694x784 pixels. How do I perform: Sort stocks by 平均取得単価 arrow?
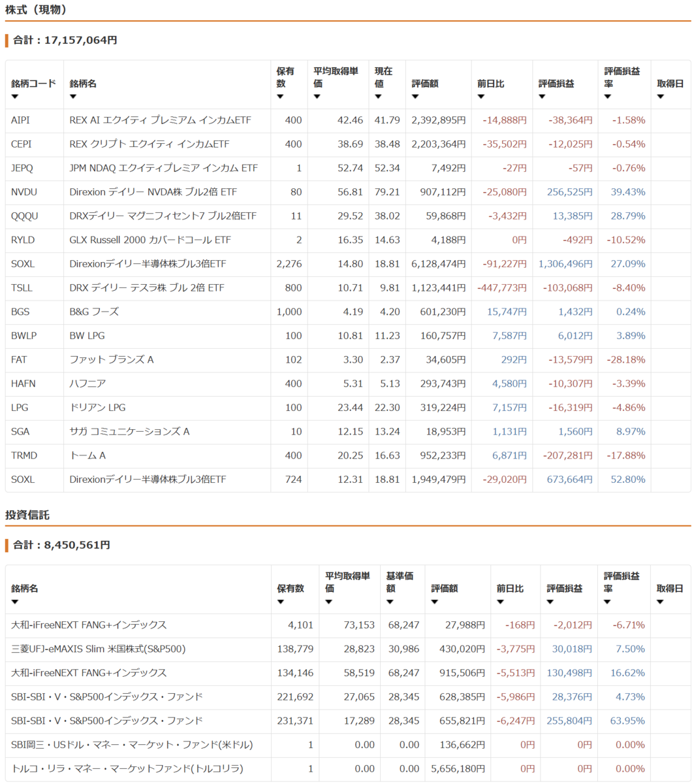point(317,97)
